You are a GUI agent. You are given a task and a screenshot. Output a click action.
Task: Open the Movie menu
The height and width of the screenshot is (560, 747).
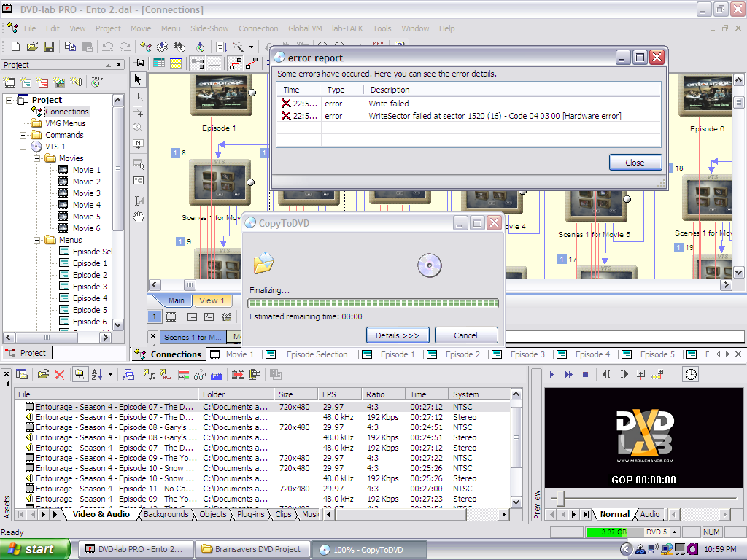click(x=141, y=28)
